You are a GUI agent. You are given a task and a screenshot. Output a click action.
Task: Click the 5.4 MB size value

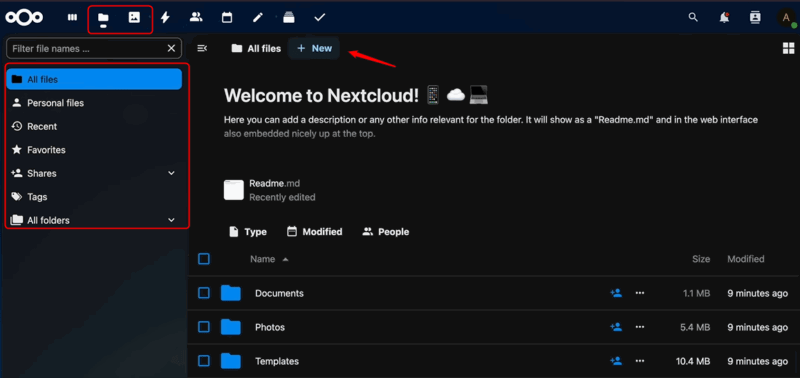tap(695, 327)
